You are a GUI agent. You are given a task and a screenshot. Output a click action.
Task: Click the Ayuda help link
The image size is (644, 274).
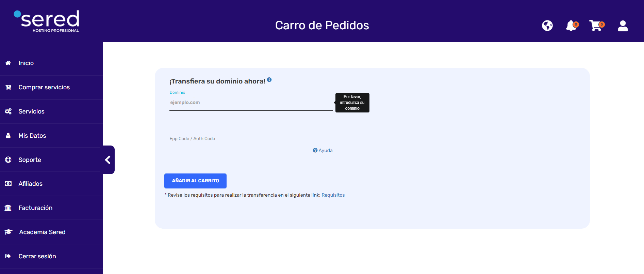(x=326, y=150)
